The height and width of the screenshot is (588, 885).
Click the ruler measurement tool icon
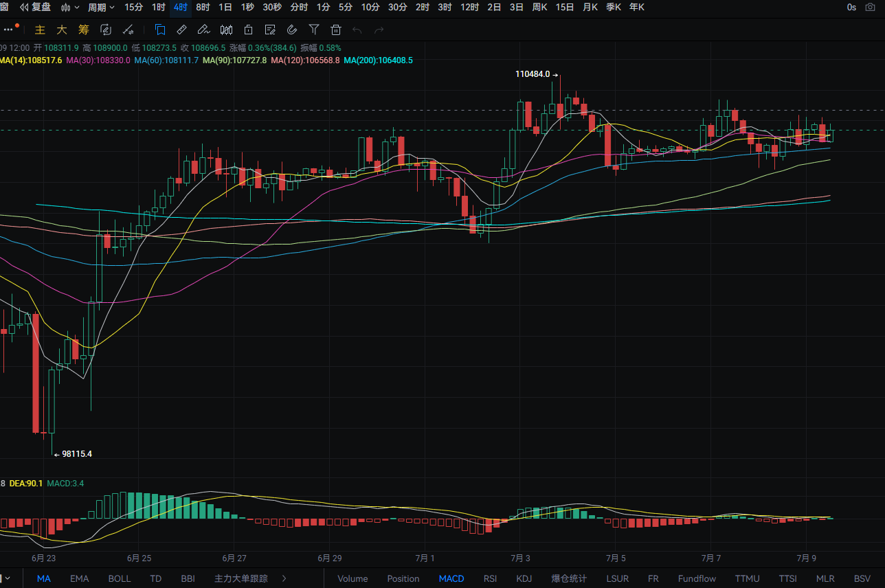(x=181, y=30)
